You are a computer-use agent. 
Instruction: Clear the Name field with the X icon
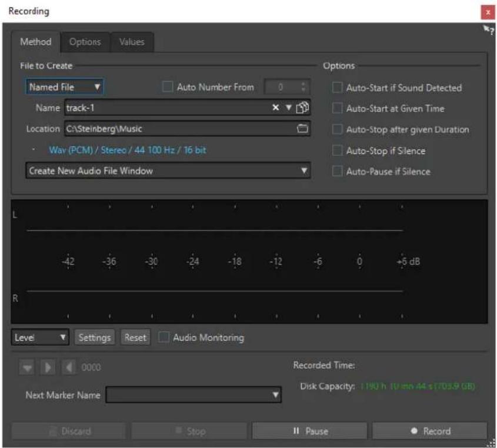click(x=275, y=108)
